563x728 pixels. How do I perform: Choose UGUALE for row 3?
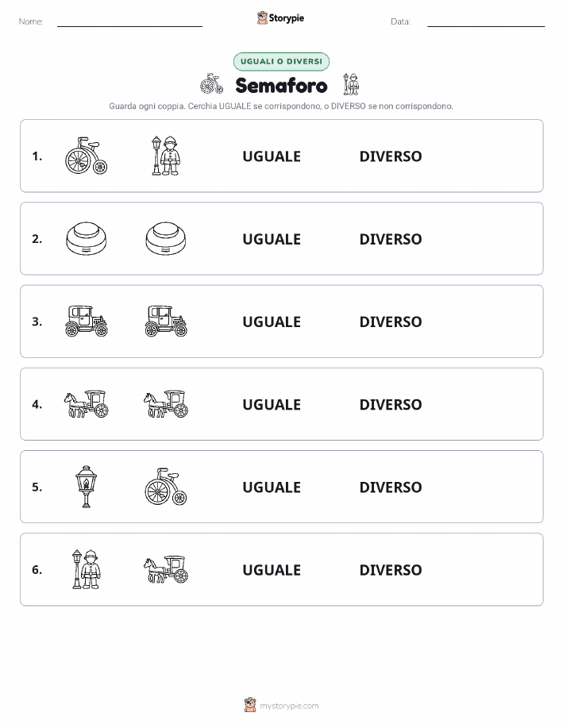pyautogui.click(x=272, y=322)
